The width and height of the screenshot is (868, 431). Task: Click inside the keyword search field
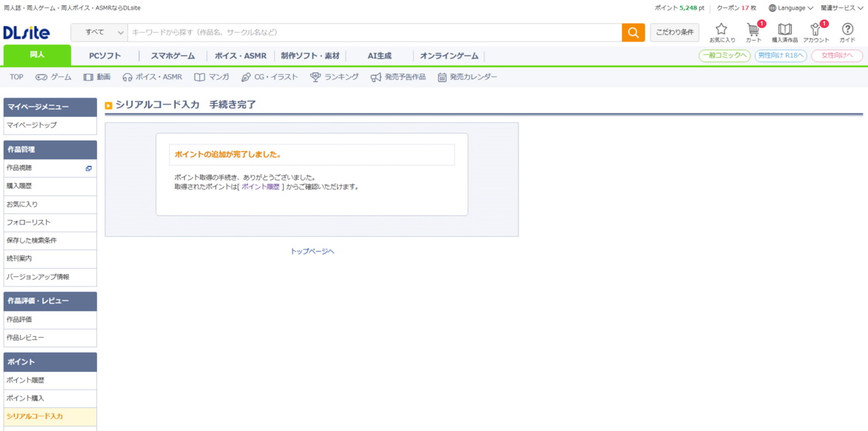pos(333,33)
